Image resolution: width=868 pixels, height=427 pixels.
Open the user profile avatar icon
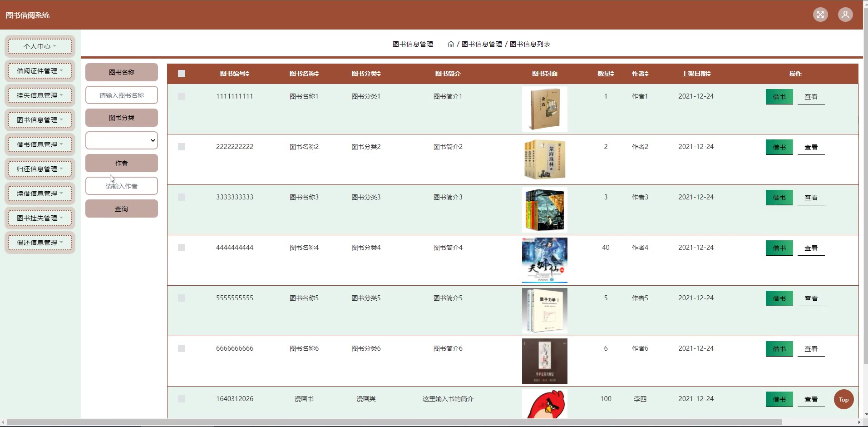(x=845, y=15)
